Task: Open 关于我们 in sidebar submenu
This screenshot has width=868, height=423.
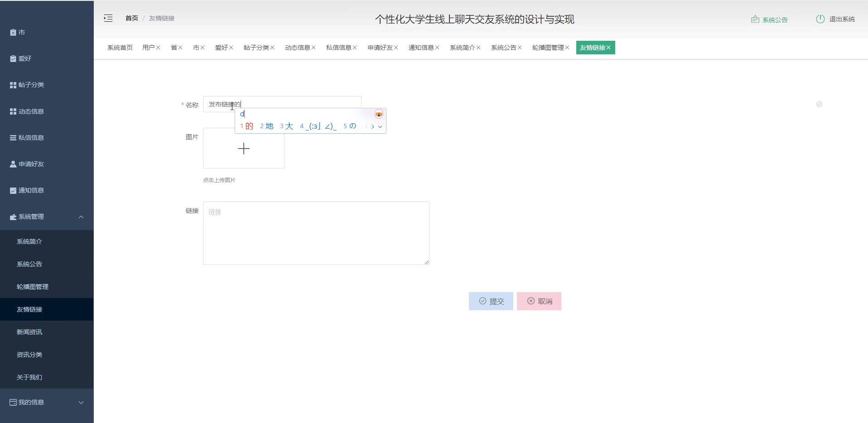Action: pos(47,377)
